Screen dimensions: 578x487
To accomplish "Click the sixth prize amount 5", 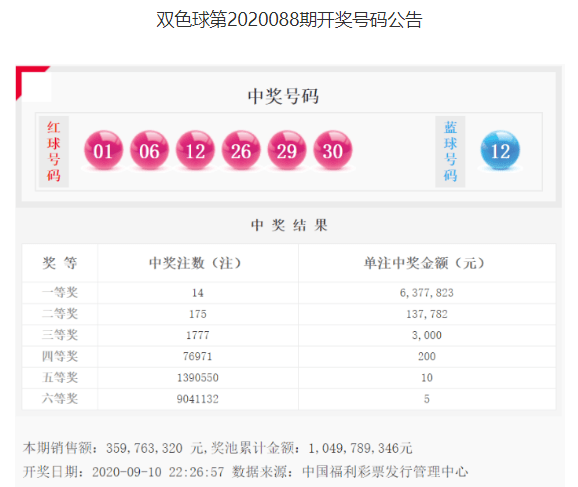I will 427,399.
